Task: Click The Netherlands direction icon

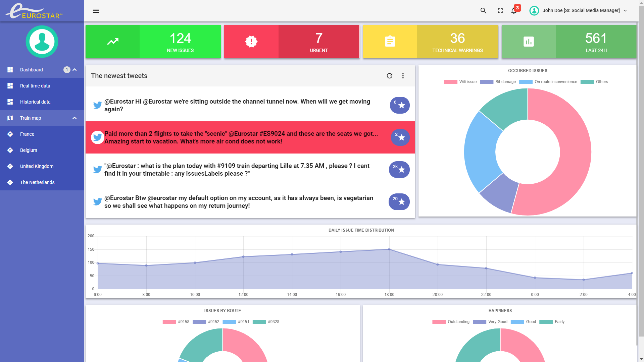Action: 10,182
